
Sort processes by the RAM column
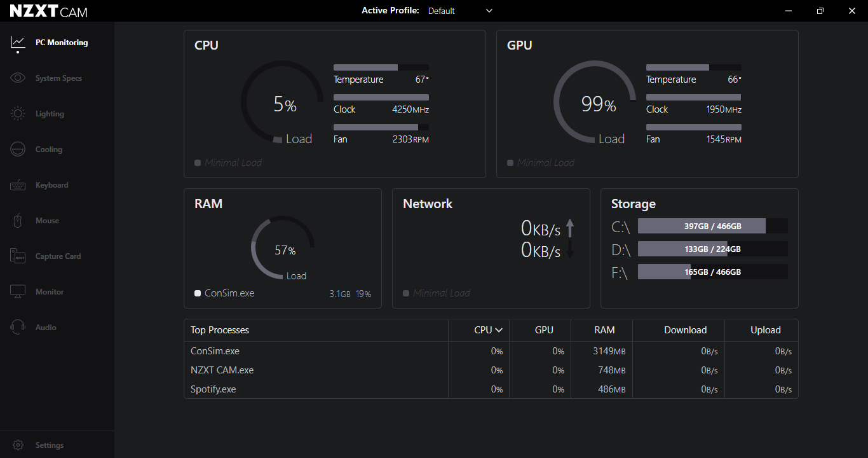click(x=604, y=330)
